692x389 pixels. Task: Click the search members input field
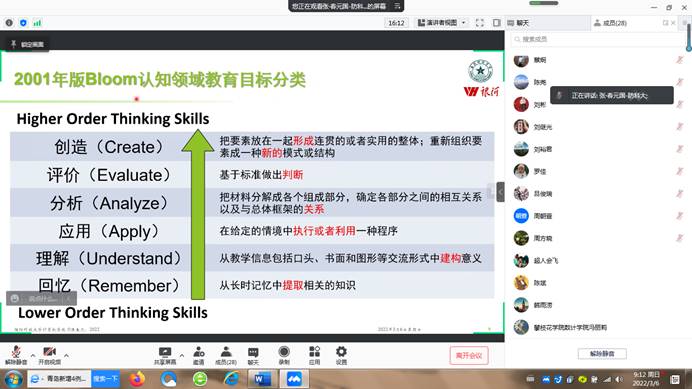click(598, 39)
